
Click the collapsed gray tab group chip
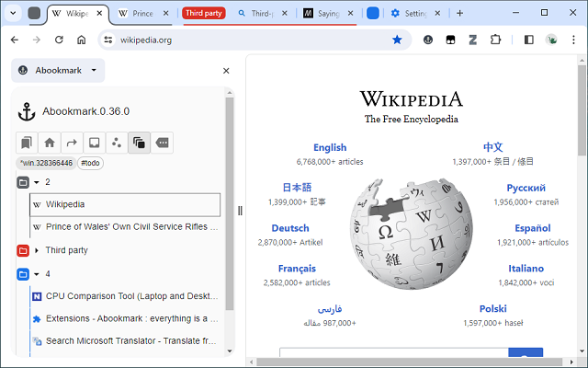34,13
